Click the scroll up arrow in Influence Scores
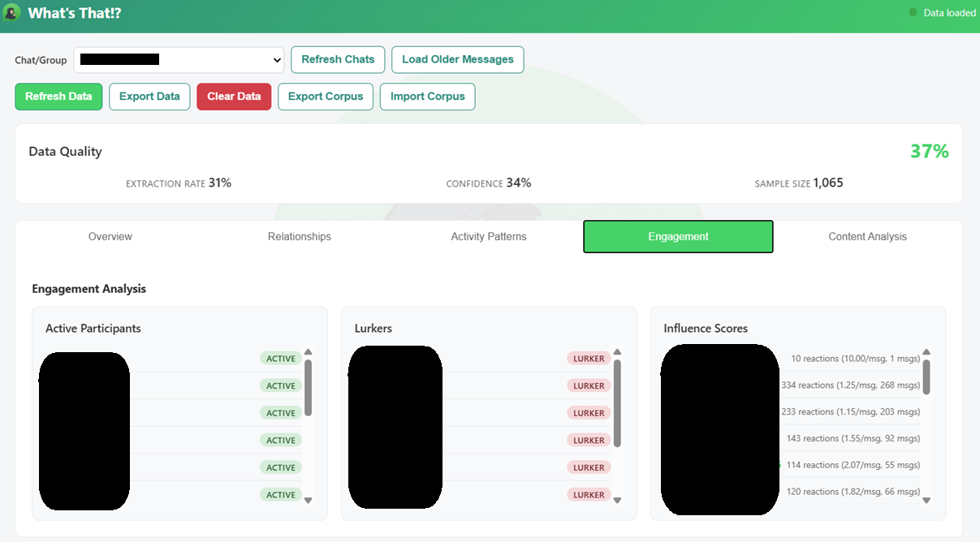980x542 pixels. click(926, 352)
